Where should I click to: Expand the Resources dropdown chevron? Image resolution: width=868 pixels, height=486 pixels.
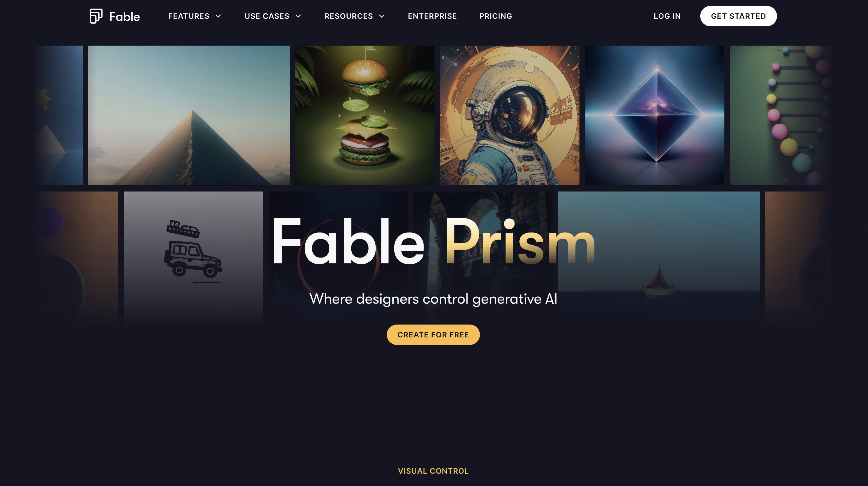[x=382, y=16]
